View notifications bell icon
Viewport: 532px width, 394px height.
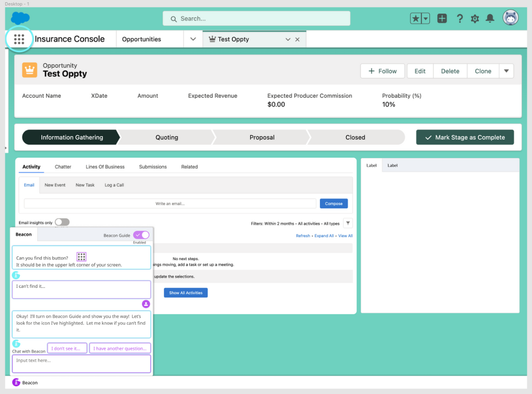tap(490, 18)
